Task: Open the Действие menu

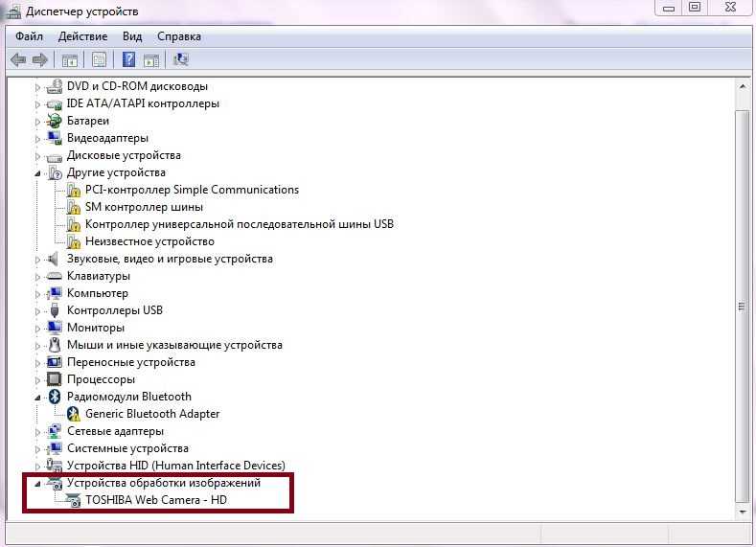Action: (x=83, y=36)
